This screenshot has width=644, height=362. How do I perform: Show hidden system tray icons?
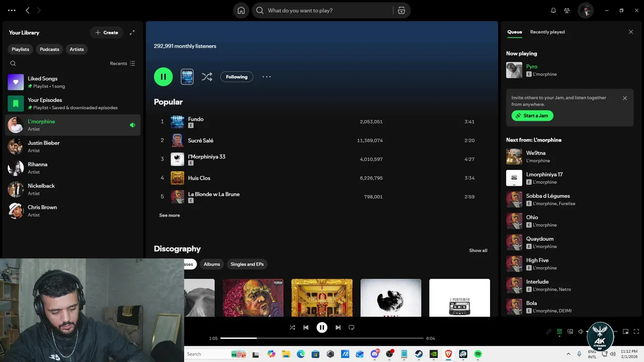(569, 354)
